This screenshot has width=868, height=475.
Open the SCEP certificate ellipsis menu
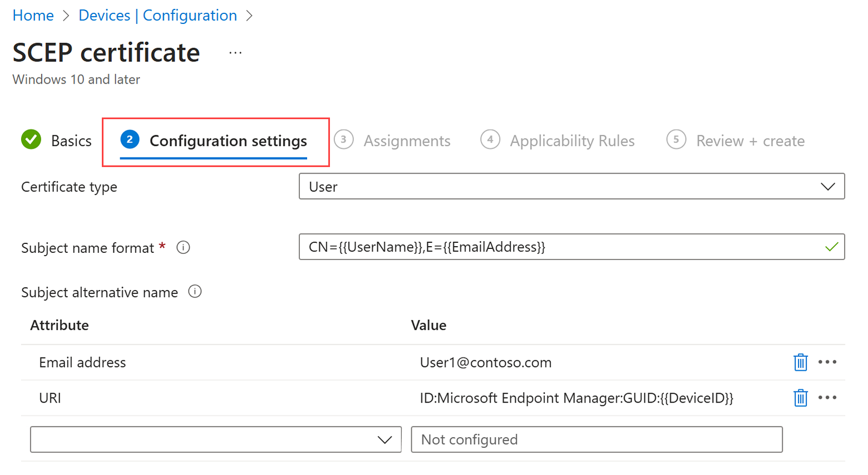(x=235, y=52)
